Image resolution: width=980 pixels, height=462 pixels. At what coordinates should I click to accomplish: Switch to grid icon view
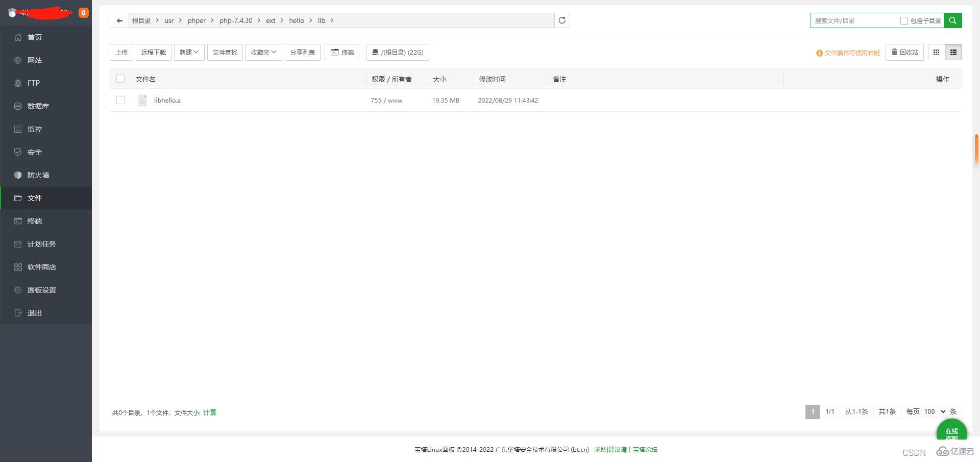coord(936,52)
